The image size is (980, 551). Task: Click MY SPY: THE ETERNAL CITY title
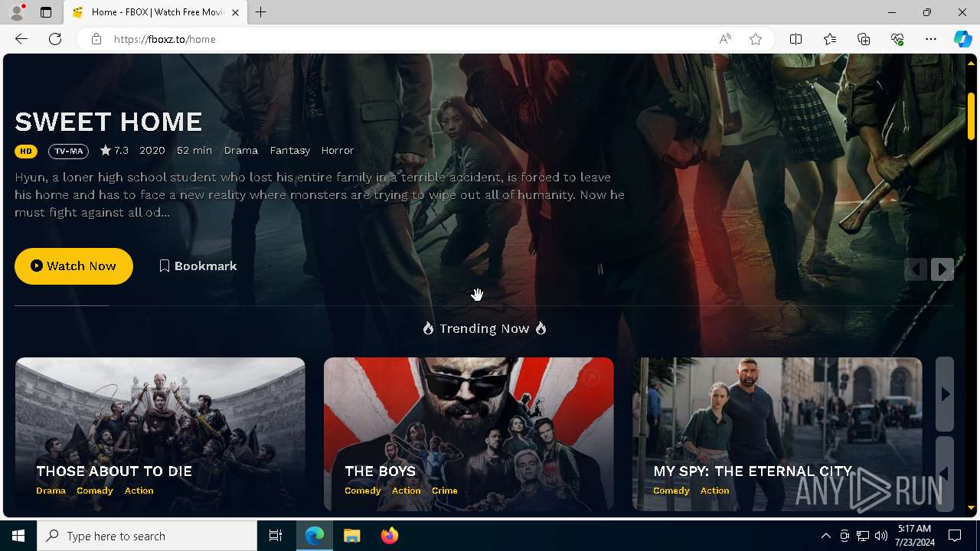753,471
